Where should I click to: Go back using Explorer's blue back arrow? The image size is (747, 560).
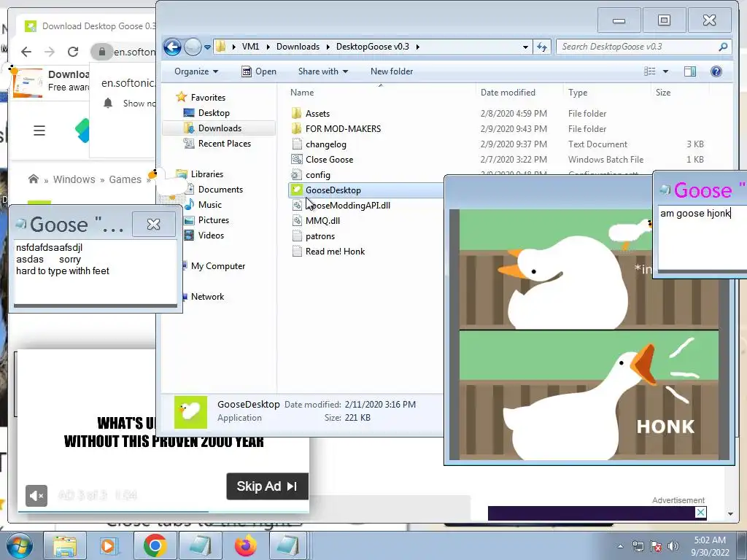[172, 47]
